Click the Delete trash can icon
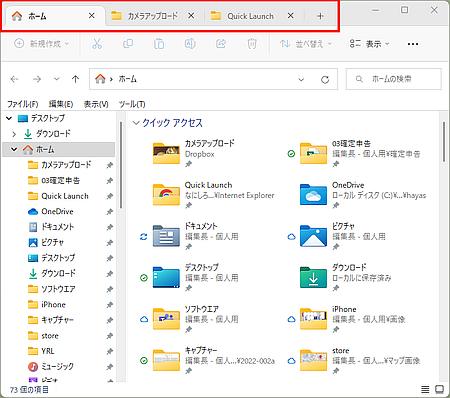This screenshot has height=398, width=450. (x=252, y=44)
